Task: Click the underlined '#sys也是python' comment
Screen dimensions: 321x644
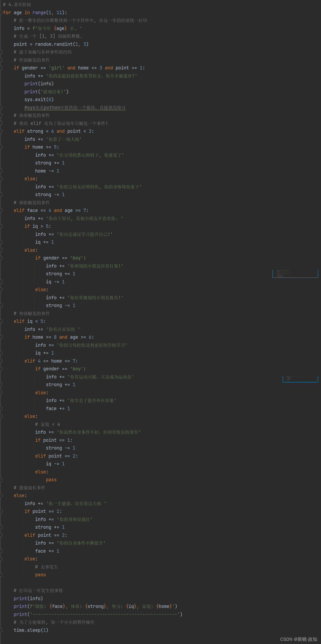Action: 75,107
